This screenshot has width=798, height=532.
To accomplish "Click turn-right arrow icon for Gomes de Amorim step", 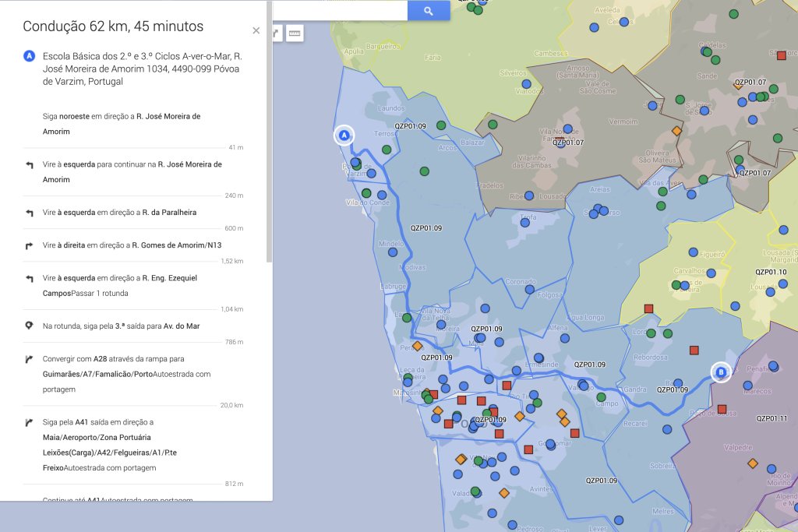I will pyautogui.click(x=29, y=245).
